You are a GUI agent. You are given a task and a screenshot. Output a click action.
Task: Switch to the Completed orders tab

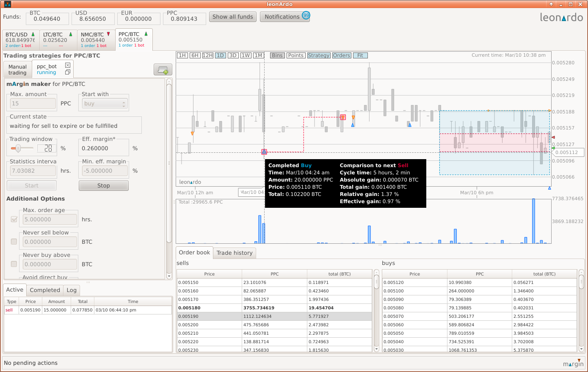point(45,290)
